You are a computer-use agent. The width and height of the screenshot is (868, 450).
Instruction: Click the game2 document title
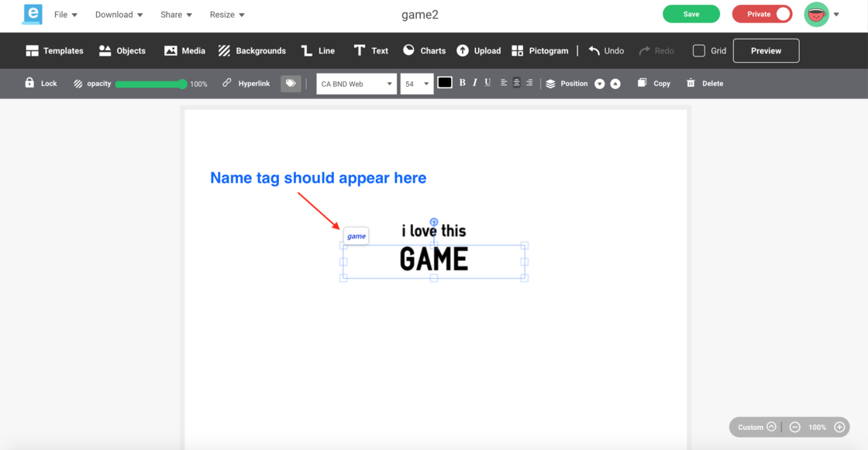(x=419, y=15)
